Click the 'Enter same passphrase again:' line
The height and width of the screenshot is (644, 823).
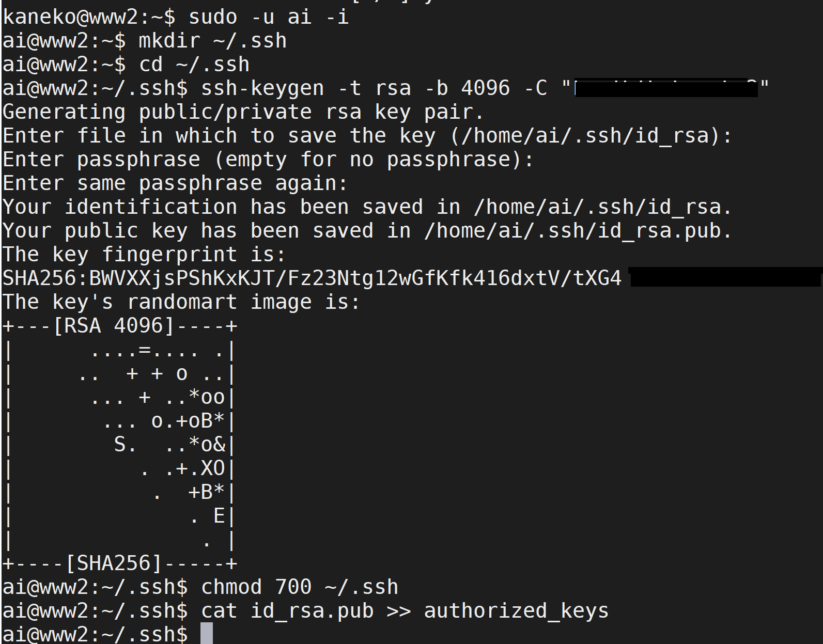pos(175,183)
